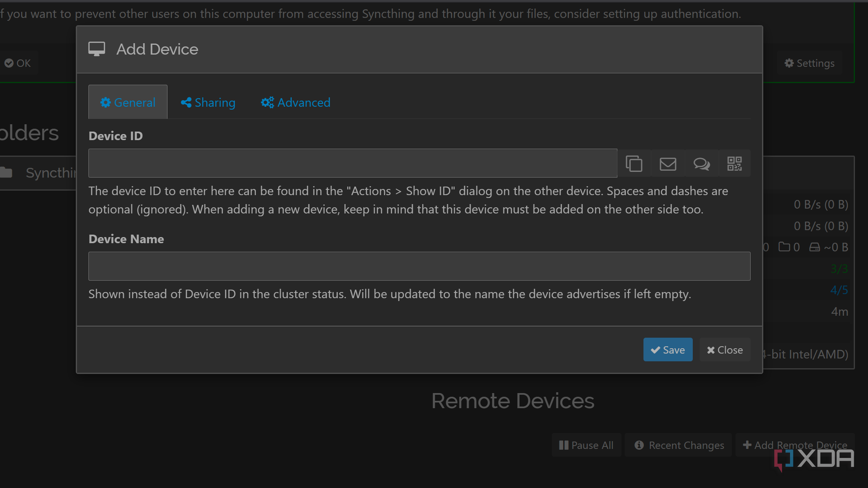Click the OK button in the notice

click(18, 63)
